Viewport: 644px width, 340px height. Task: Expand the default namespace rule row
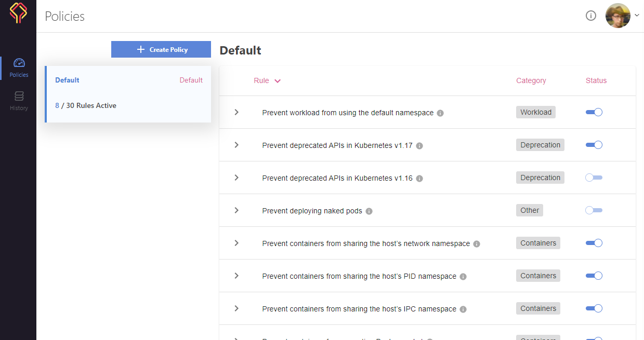236,112
